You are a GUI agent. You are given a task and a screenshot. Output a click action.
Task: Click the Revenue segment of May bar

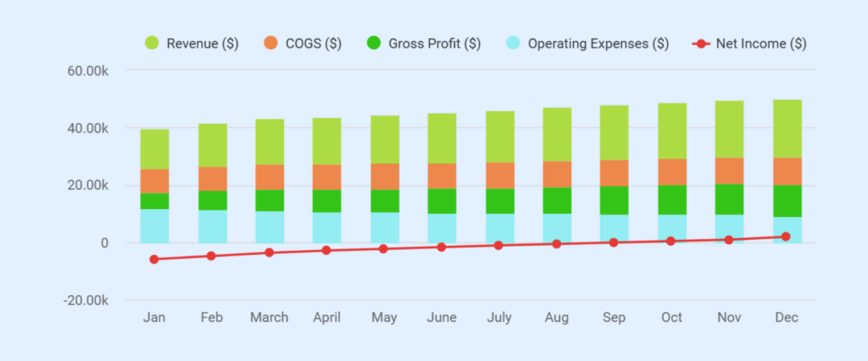tap(384, 139)
